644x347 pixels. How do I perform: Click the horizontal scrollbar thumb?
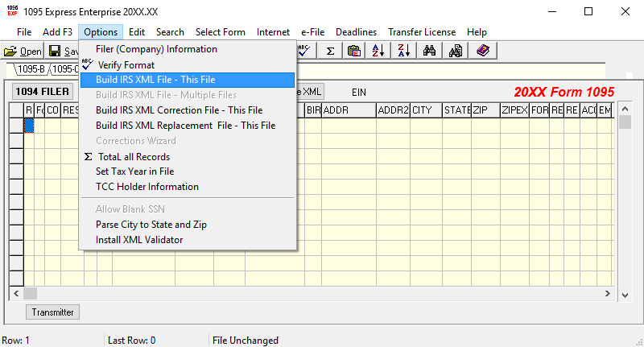click(31, 293)
